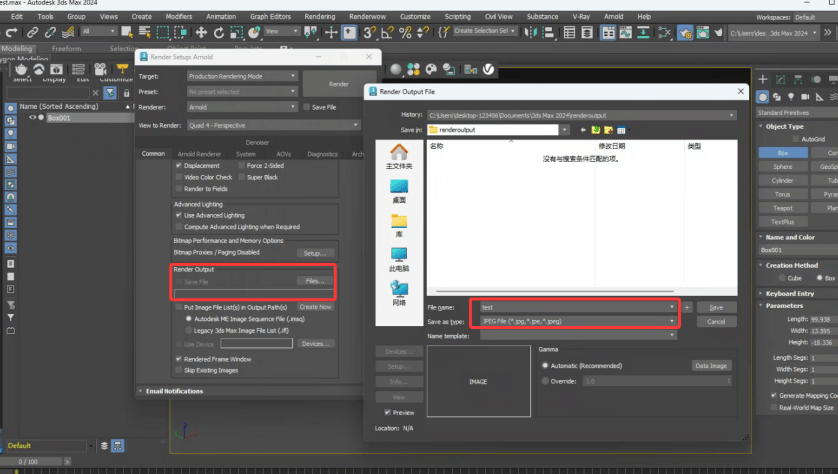The width and height of the screenshot is (838, 474).
Task: Switch to the Arnold Renderer tab
Action: click(x=199, y=154)
